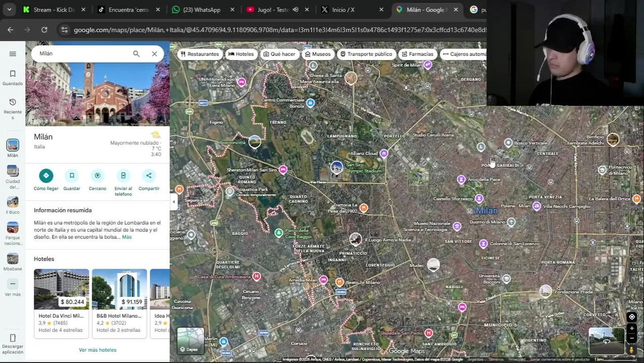Click the weather Mayormente nublado info
Image resolution: width=644 pixels, height=363 pixels.
(136, 143)
